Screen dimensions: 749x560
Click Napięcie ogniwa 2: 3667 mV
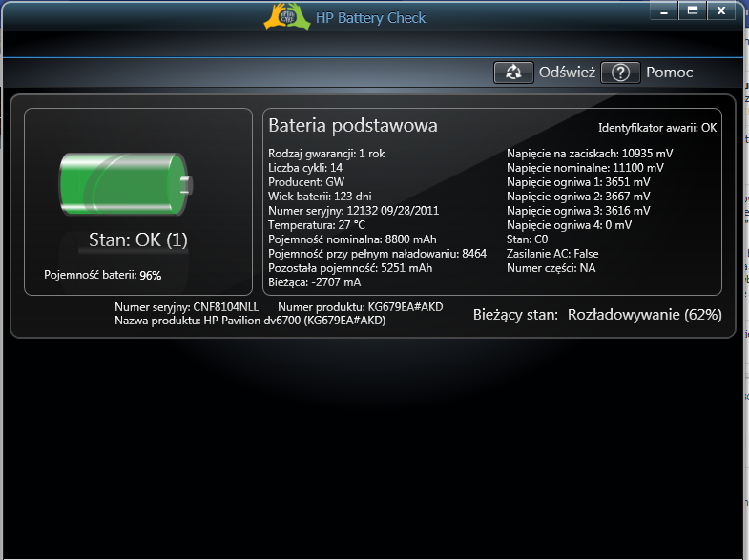pyautogui.click(x=578, y=197)
